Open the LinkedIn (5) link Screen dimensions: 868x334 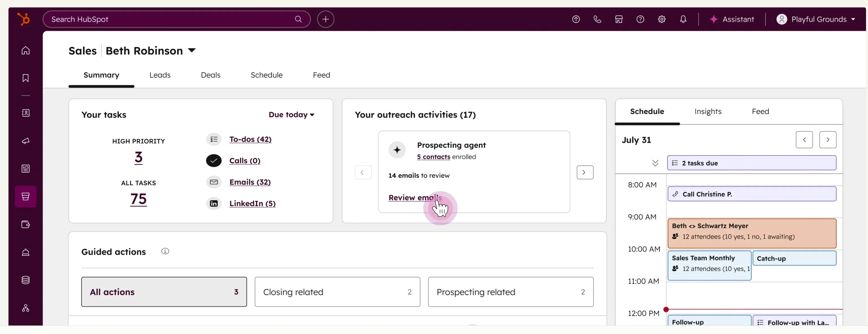(x=252, y=203)
